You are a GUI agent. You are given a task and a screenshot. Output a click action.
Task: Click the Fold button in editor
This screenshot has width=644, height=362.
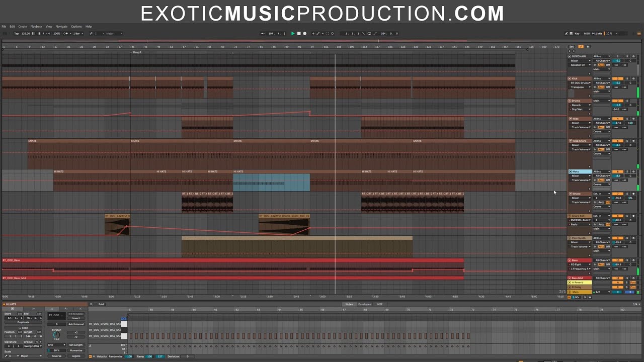click(101, 304)
